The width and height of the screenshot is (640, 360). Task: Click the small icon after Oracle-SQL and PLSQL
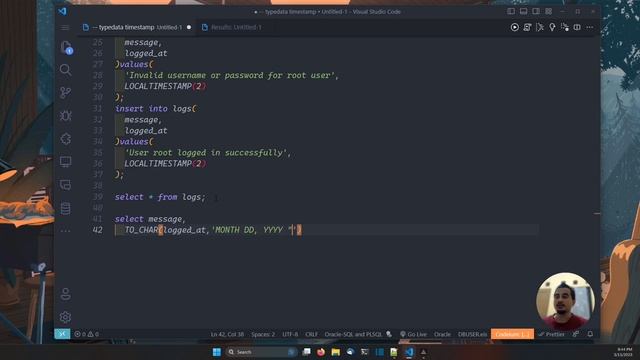click(x=389, y=334)
